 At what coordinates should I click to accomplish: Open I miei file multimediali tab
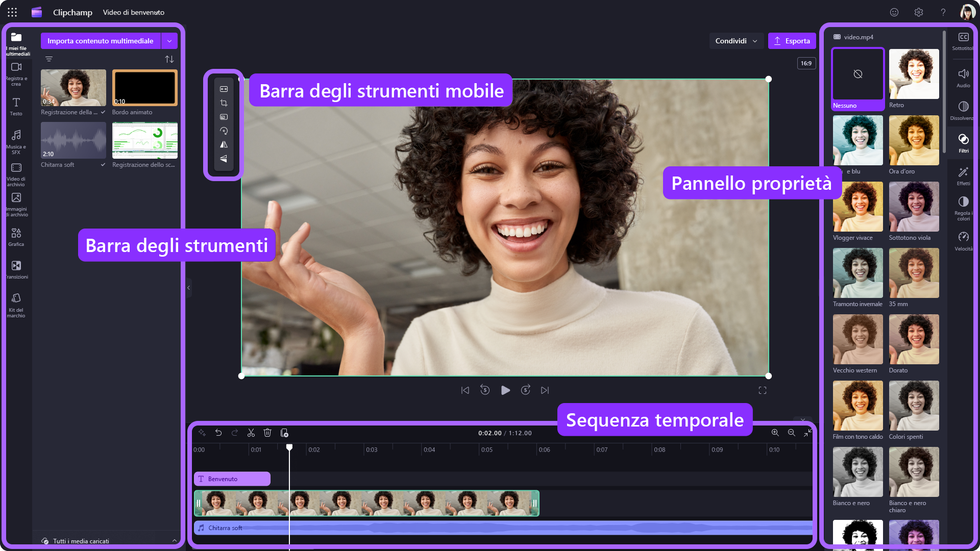tap(16, 44)
